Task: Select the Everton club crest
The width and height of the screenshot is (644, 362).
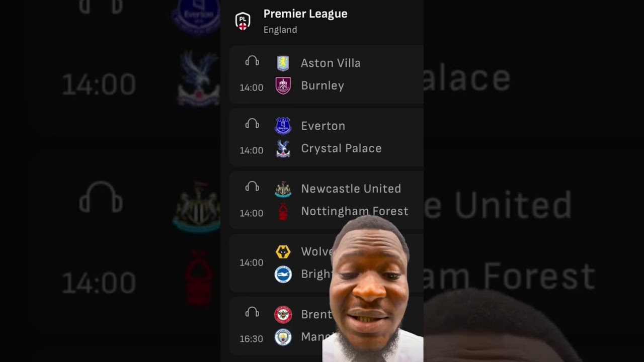Action: point(283,126)
